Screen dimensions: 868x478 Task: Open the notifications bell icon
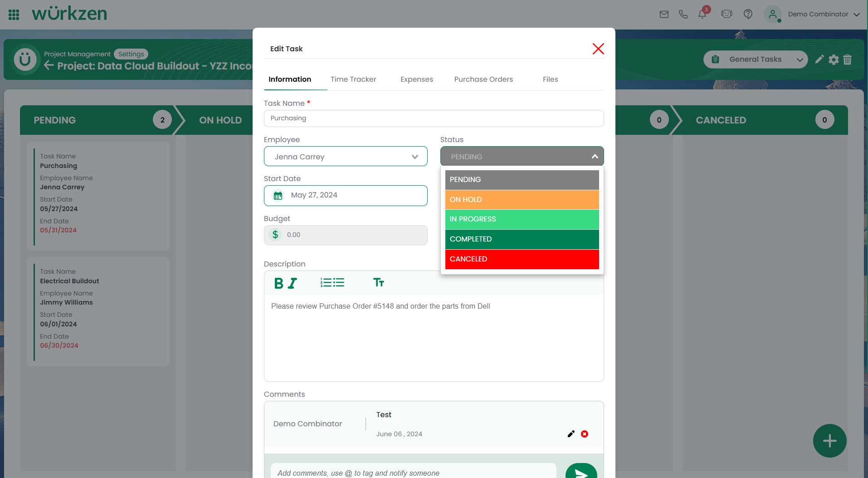tap(702, 14)
